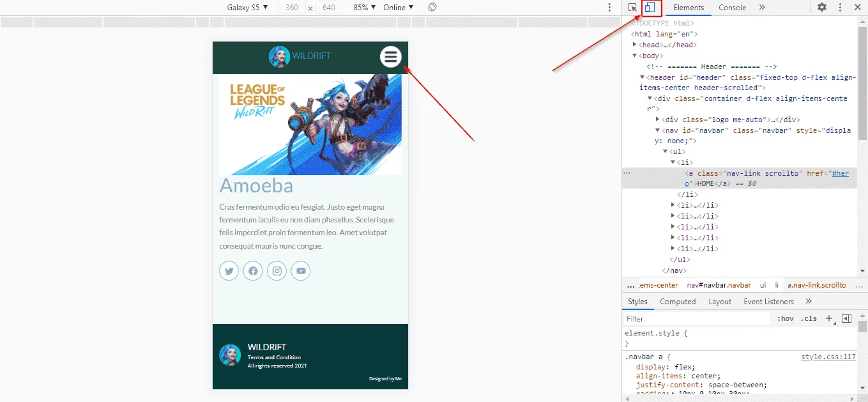Select the html lang="en" line
Viewport: 868px width, 402px height.
tap(665, 34)
